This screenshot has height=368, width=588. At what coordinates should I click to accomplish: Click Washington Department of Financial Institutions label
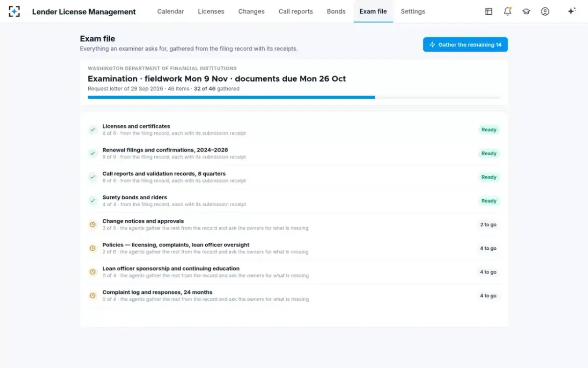pyautogui.click(x=162, y=68)
